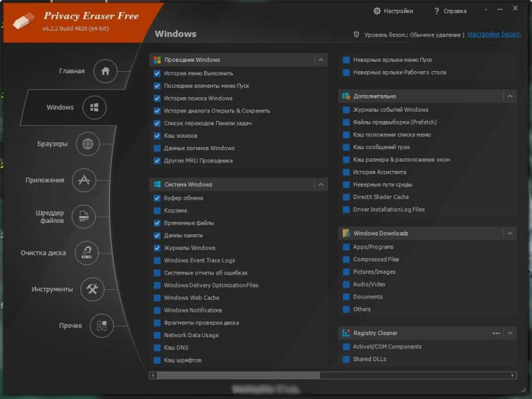Enable Неверные ярлыки меню Пуск

(x=346, y=60)
